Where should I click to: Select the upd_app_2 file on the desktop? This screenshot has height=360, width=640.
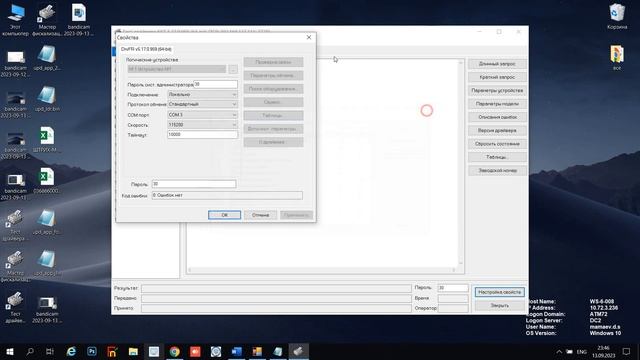(47, 58)
